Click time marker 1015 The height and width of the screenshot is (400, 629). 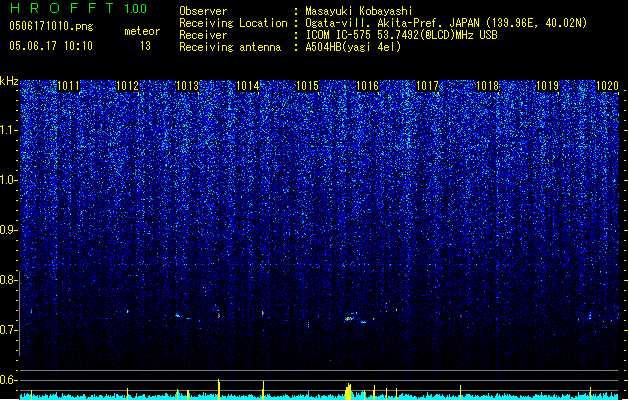[x=307, y=86]
